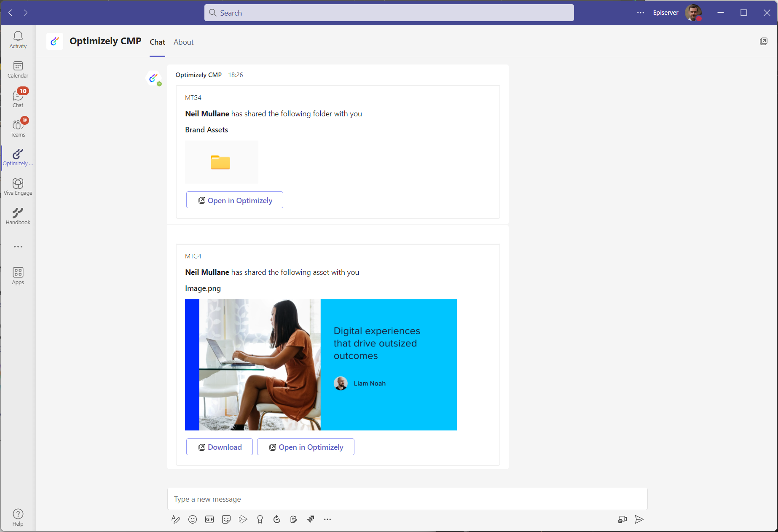Click the Type a new message field
The image size is (778, 532).
pos(407,499)
